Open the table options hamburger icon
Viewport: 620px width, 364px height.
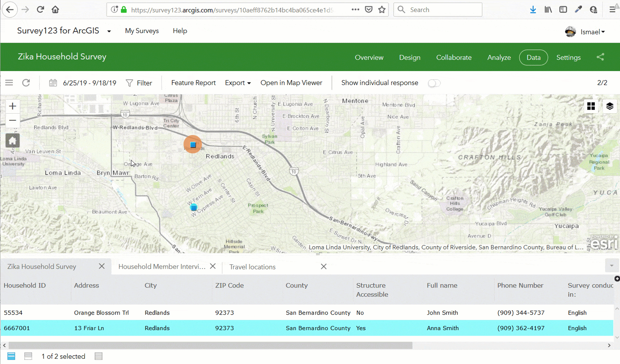click(x=9, y=83)
